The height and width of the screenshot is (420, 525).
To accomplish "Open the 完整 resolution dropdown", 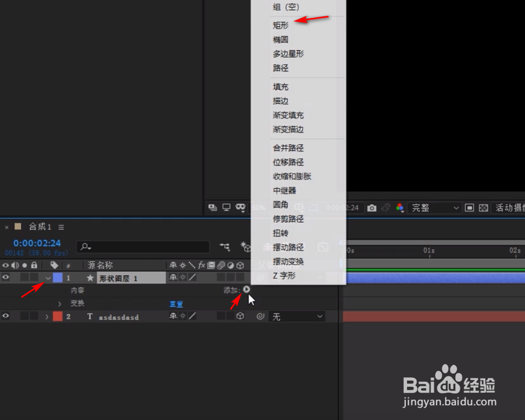I will (x=434, y=208).
